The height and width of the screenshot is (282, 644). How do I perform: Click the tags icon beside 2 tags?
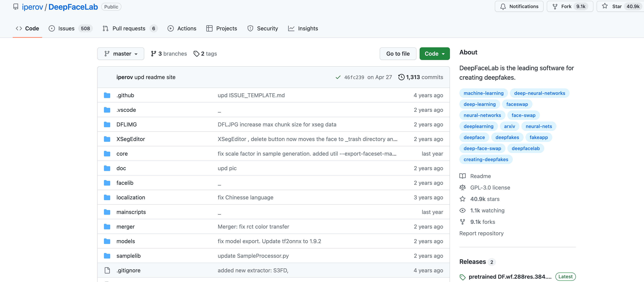click(x=196, y=54)
